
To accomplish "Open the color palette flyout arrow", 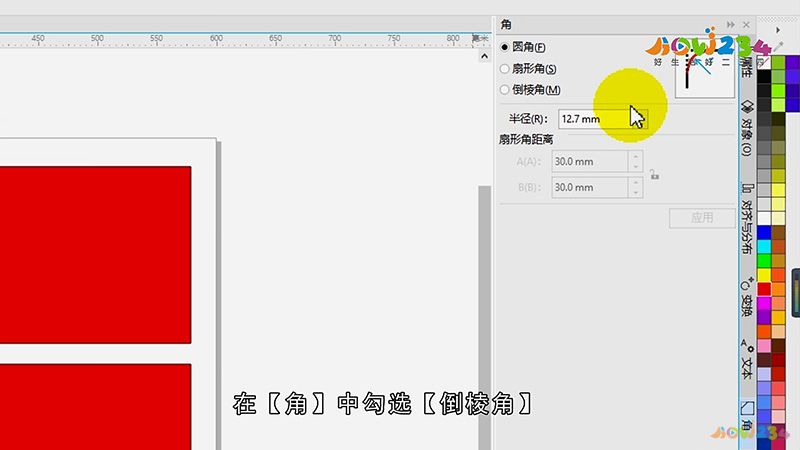I will (x=778, y=30).
